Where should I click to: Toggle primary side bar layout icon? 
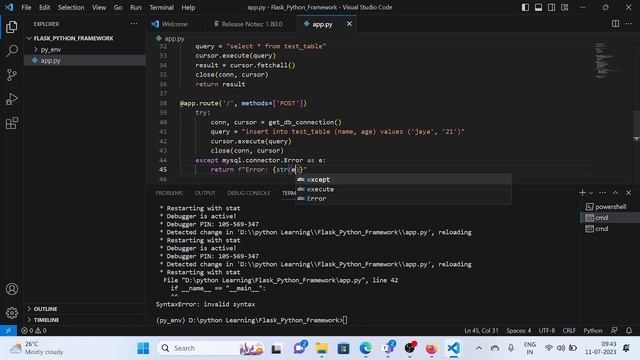tap(525, 7)
